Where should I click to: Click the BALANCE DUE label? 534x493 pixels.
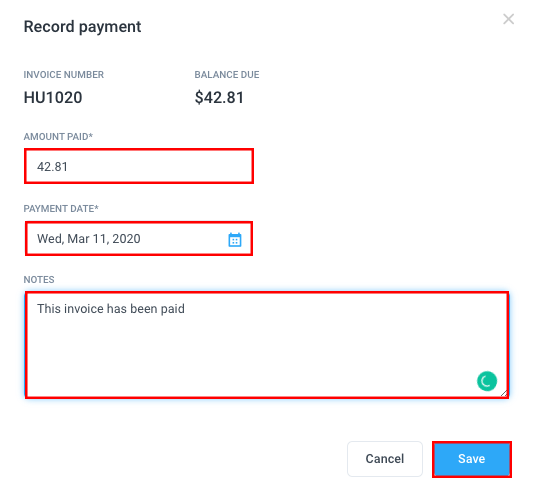[227, 75]
